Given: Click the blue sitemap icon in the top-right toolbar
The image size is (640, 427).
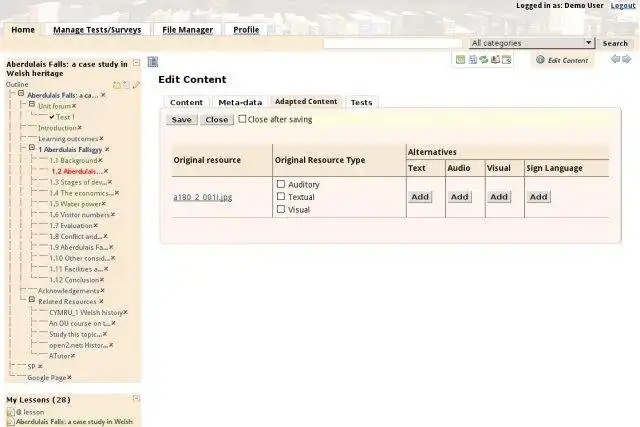Looking at the screenshot, I should click(x=473, y=60).
